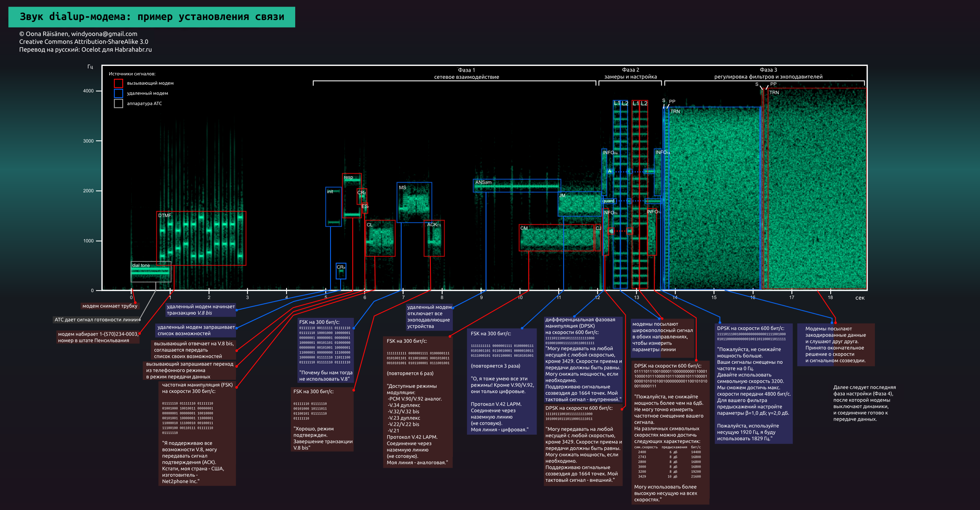Click the 'ANSam' signal label
The image size is (980, 510).
click(483, 182)
